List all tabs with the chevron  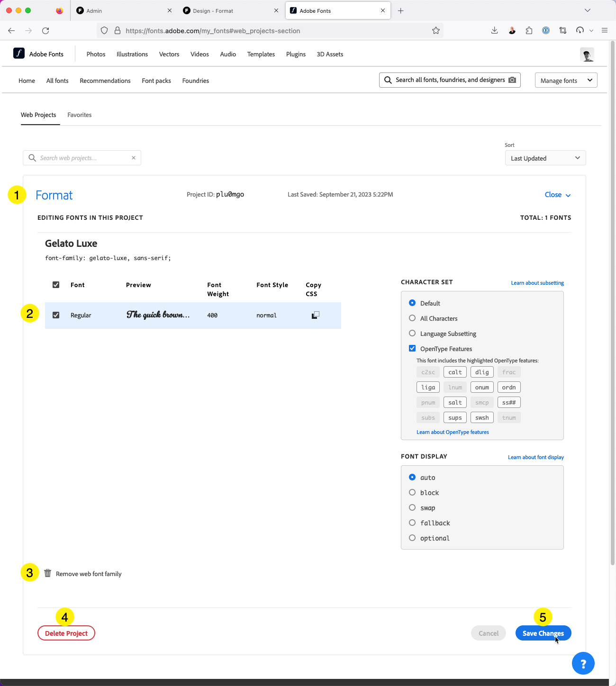tap(588, 10)
